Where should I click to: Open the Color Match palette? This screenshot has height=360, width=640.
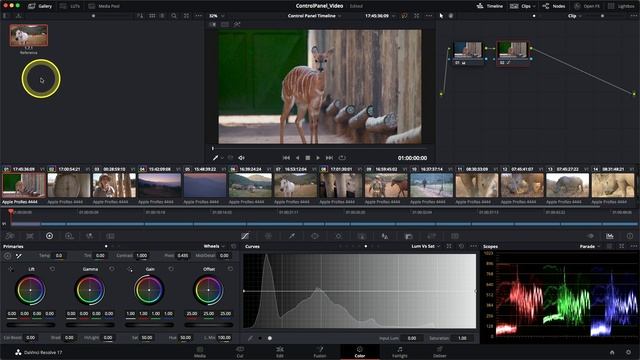[x=30, y=236]
